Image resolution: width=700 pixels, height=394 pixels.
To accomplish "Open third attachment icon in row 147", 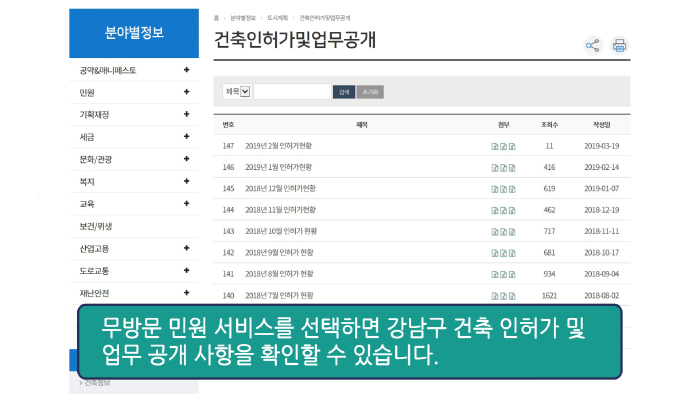I will click(x=512, y=146).
